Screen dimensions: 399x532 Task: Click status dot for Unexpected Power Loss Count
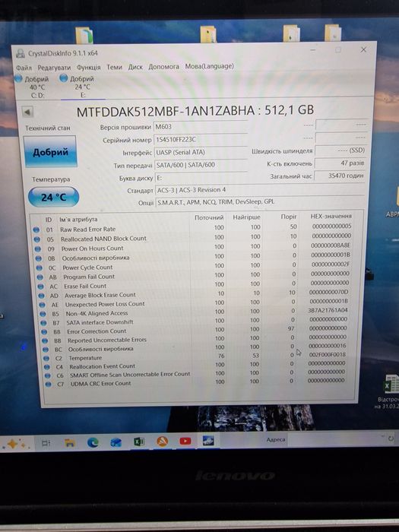click(42, 305)
